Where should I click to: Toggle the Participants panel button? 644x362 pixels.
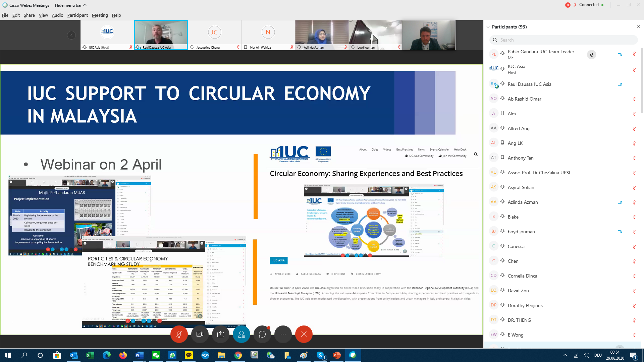pos(241,334)
